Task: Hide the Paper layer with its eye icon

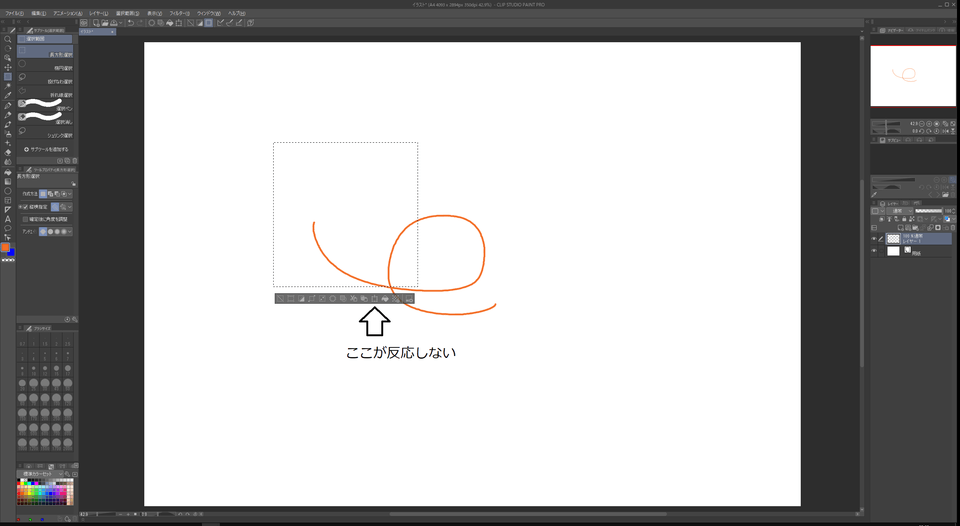Action: (x=874, y=250)
